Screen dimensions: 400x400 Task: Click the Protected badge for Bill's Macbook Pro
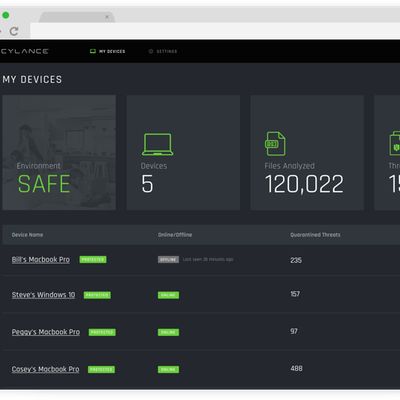point(93,260)
